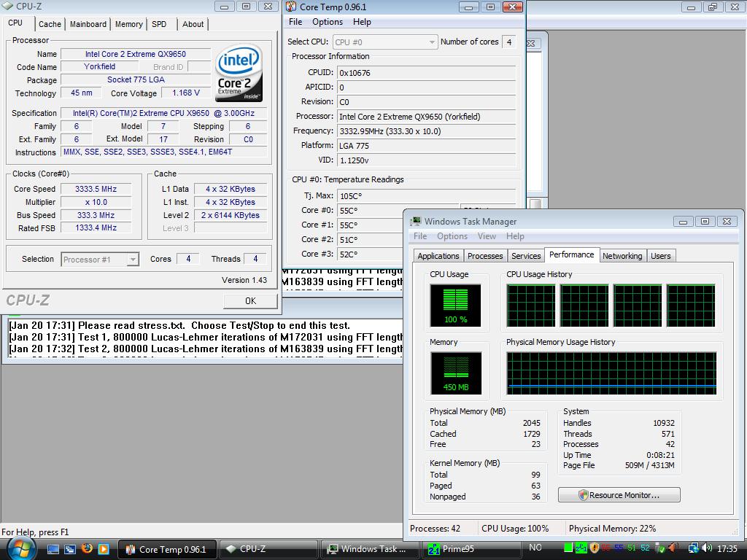Switch to Windows Task Manager taskbar button
This screenshot has height=560, width=747.
coord(370,549)
